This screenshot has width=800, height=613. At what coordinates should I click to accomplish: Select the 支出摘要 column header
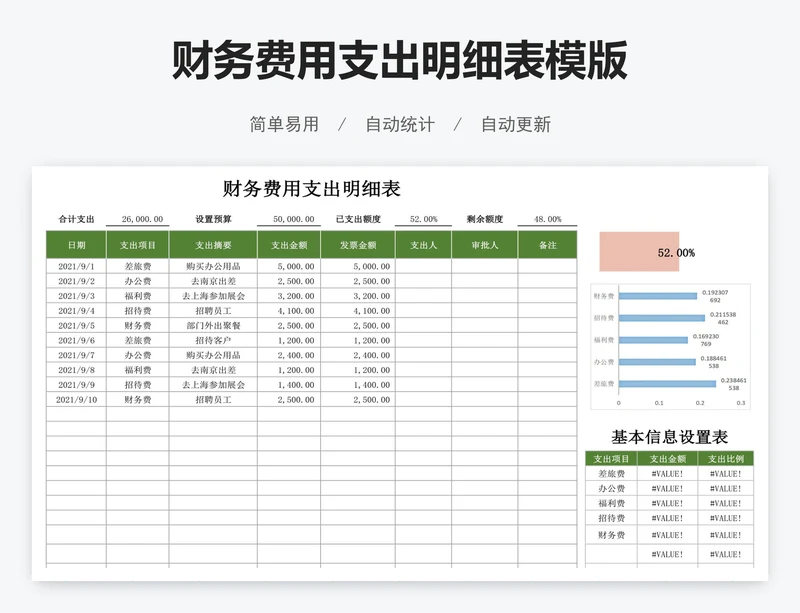(x=213, y=245)
